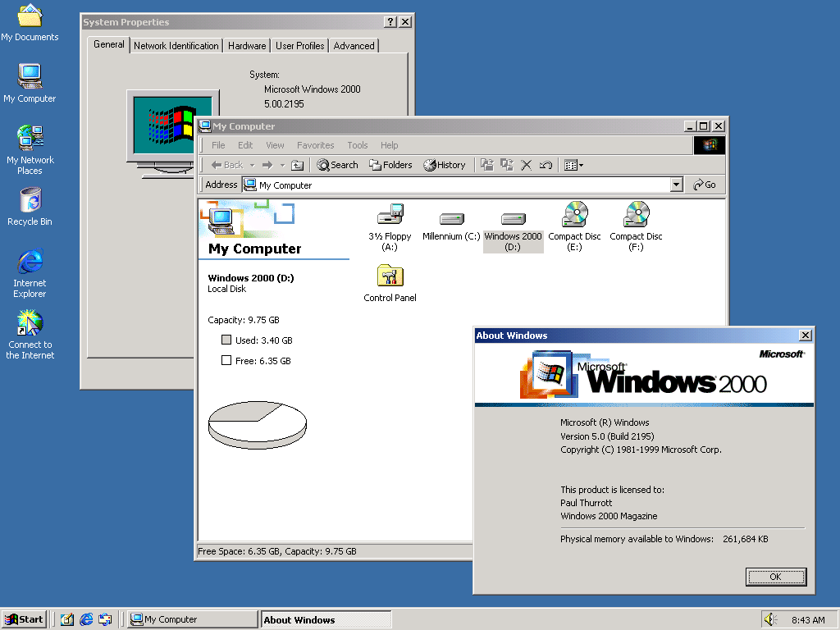Click the Up folder toolbar icon
The width and height of the screenshot is (840, 630).
pos(297,165)
